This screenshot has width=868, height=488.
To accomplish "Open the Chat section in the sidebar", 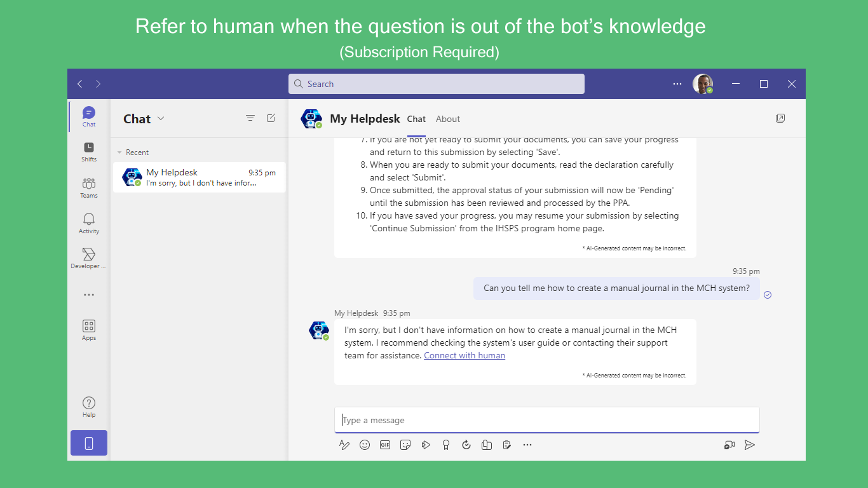I will (x=89, y=116).
